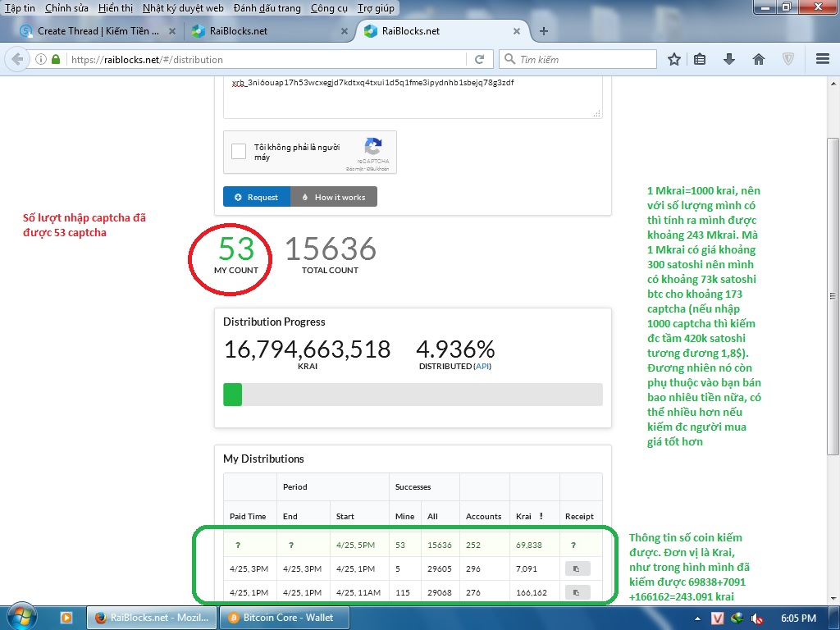The height and width of the screenshot is (630, 840).
Task: Open the Công cụ menu
Action: tap(329, 8)
